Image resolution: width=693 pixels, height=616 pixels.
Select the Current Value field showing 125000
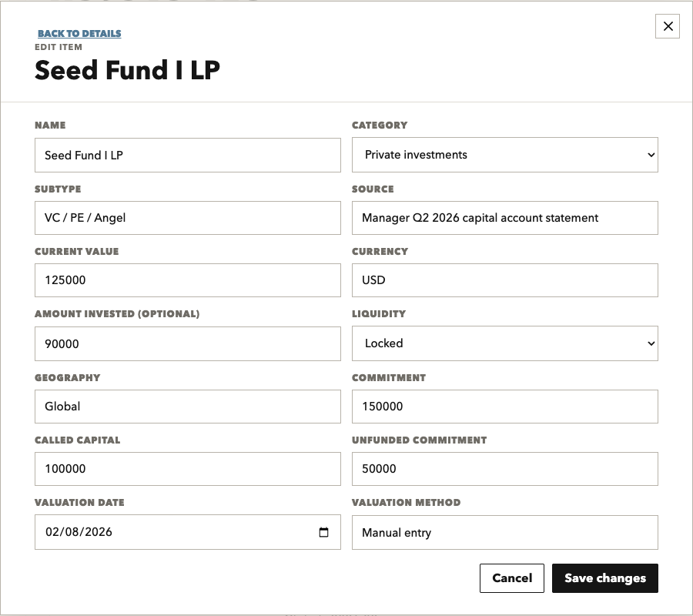[188, 280]
